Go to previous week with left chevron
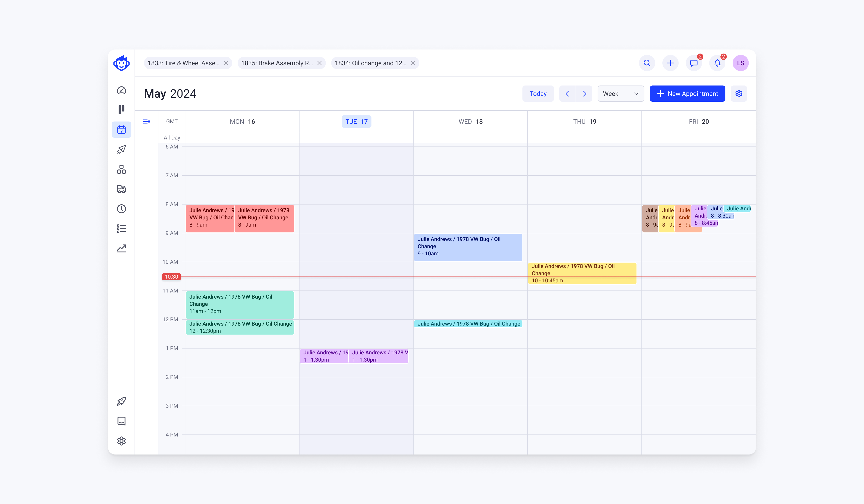The height and width of the screenshot is (504, 864). click(x=567, y=94)
